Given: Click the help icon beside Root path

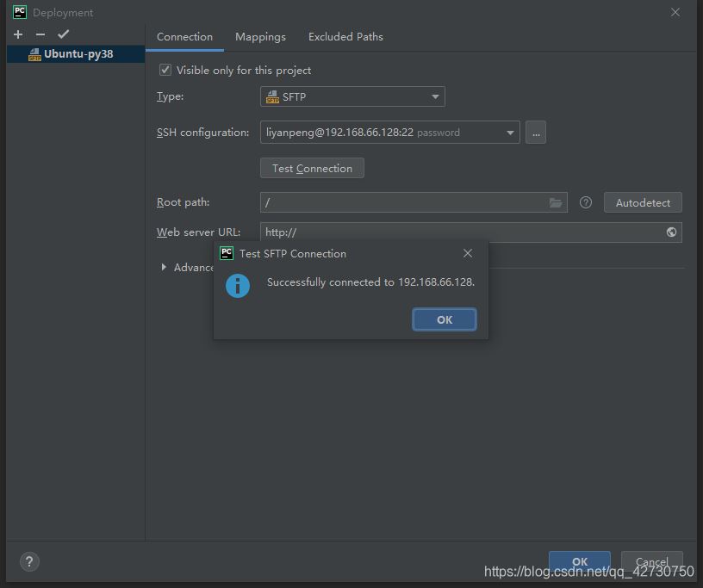Looking at the screenshot, I should (586, 202).
